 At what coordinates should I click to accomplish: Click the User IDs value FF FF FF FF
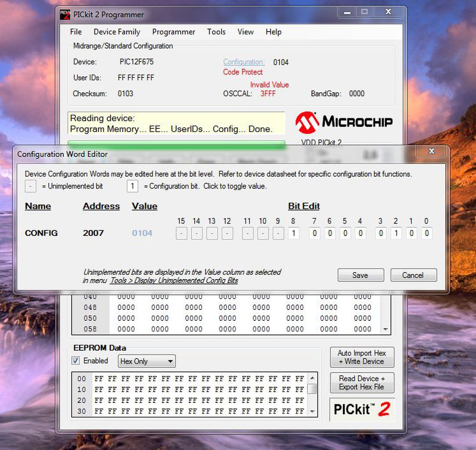pyautogui.click(x=136, y=78)
